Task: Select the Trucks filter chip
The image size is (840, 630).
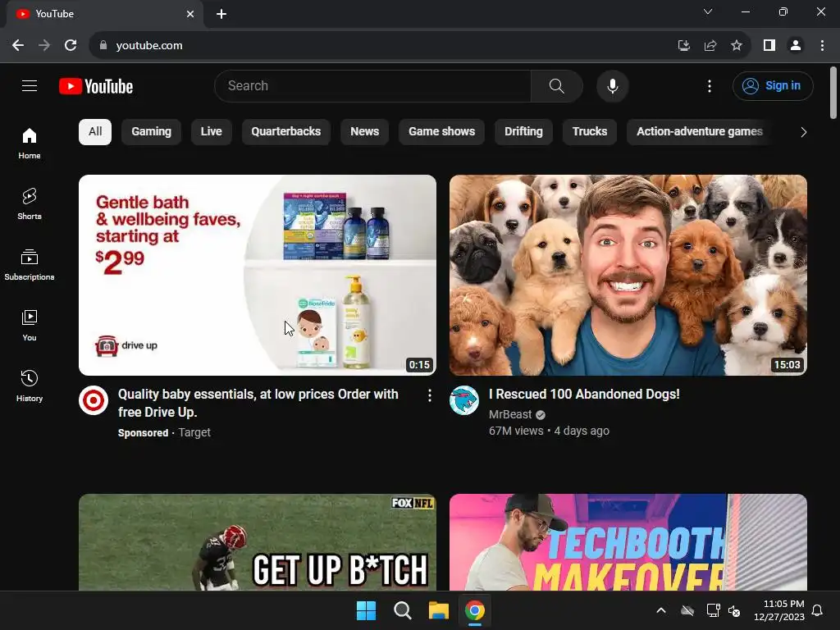Action: 589,132
